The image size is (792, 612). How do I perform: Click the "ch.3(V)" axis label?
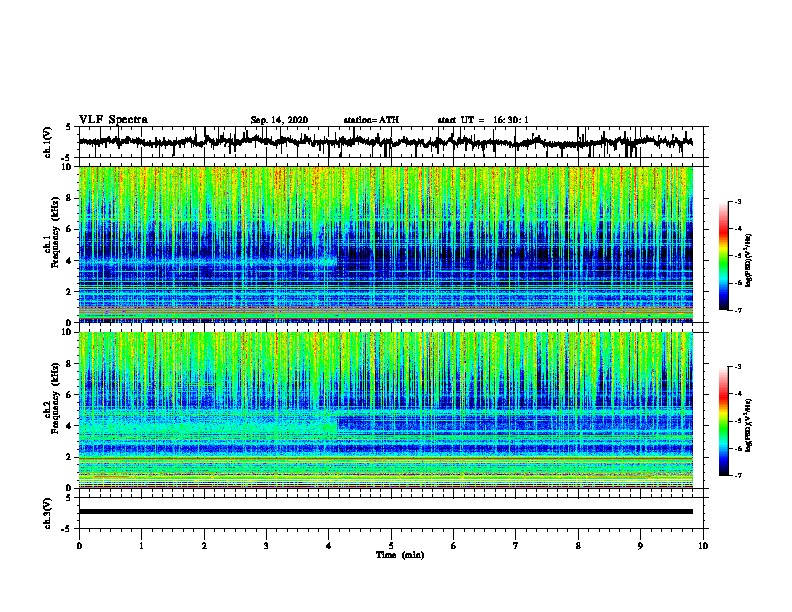point(48,513)
